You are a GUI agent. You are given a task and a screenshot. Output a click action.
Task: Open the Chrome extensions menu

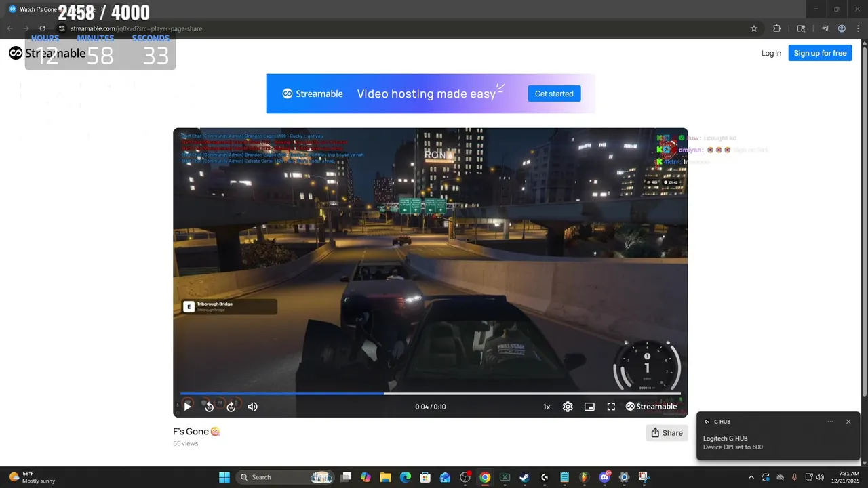coord(777,28)
